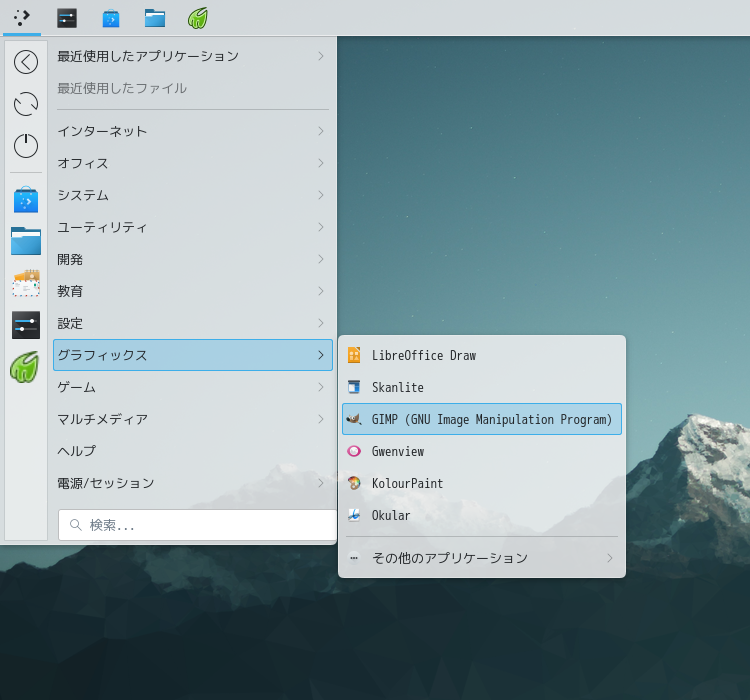Open System Settings from the top panel
Image resolution: width=750 pixels, height=700 pixels.
pyautogui.click(x=67, y=18)
